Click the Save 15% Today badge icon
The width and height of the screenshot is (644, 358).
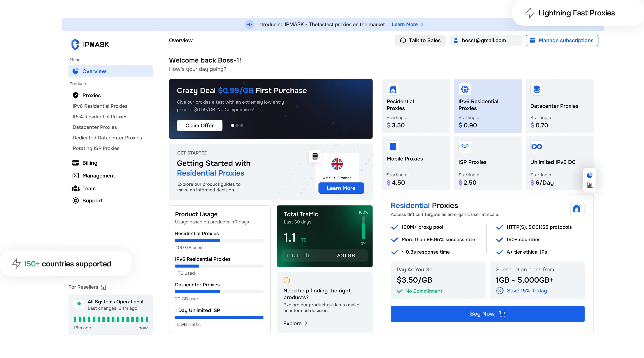click(500, 291)
